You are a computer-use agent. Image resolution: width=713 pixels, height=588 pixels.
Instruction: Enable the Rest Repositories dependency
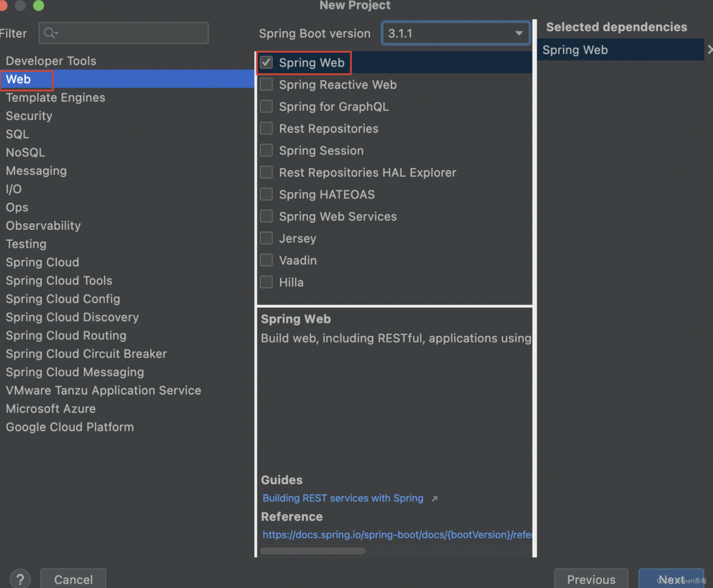click(266, 128)
